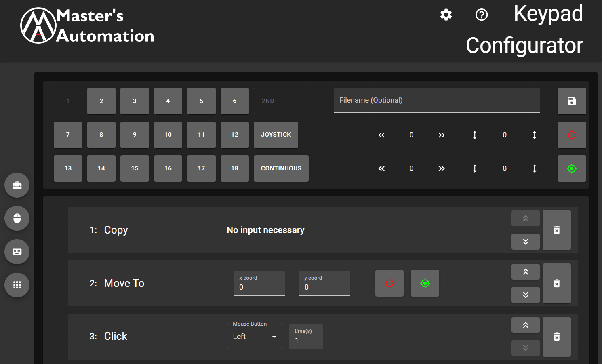Enable JOYSTICK mode
This screenshot has width=602, height=364.
(276, 135)
